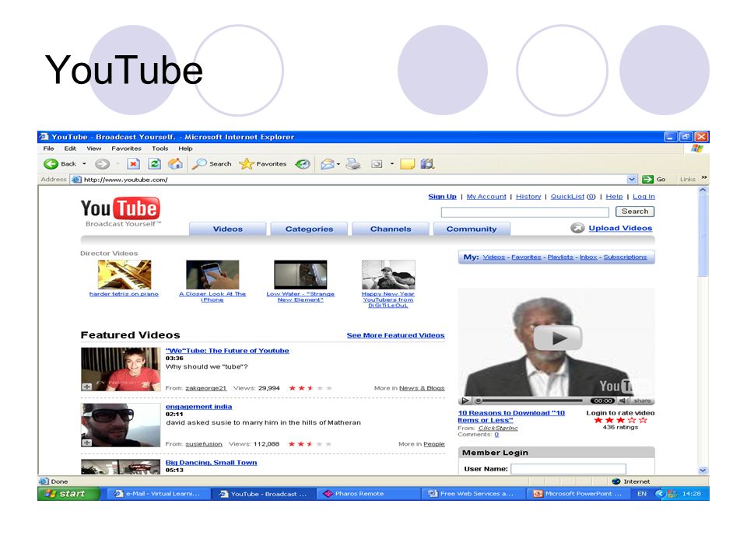Click the EN language indicator in taskbar
The image size is (747, 560).
pos(642,494)
